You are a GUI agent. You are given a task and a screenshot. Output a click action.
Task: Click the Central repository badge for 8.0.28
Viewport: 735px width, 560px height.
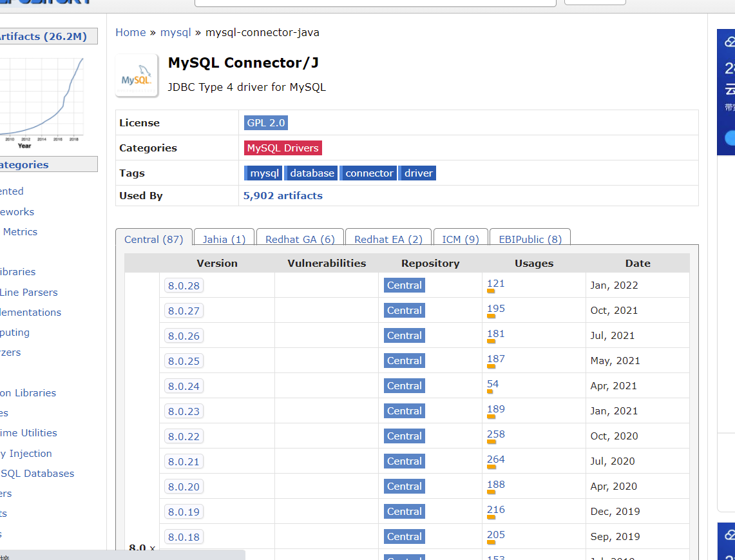click(x=405, y=285)
